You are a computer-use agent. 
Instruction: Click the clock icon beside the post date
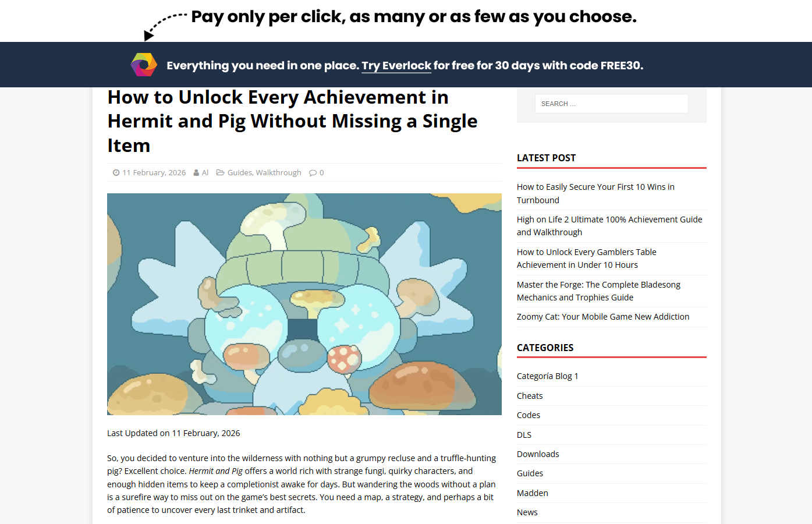[116, 173]
